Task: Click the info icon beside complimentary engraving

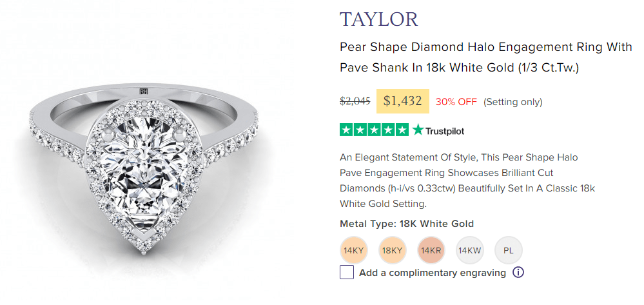Action: [518, 273]
